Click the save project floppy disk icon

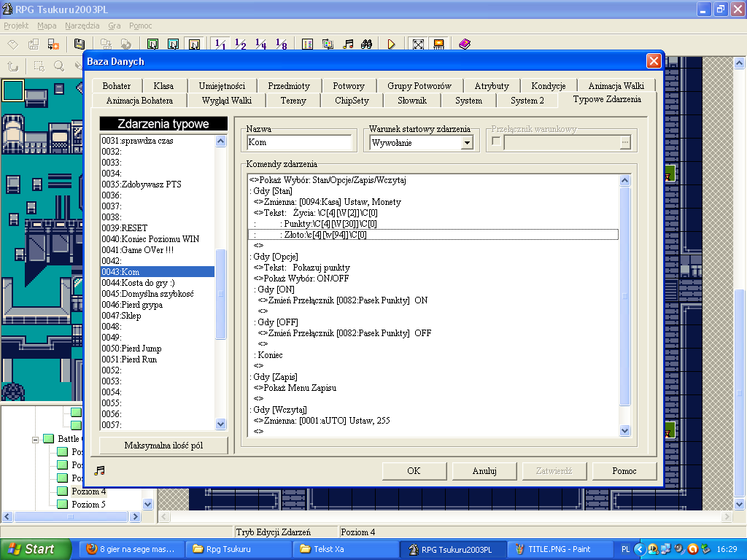[x=79, y=44]
